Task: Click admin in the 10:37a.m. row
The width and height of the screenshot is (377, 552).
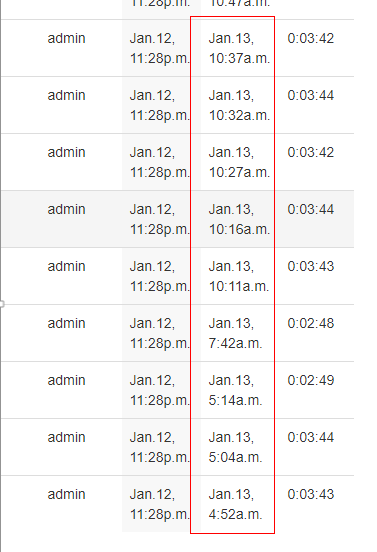Action: tap(67, 38)
